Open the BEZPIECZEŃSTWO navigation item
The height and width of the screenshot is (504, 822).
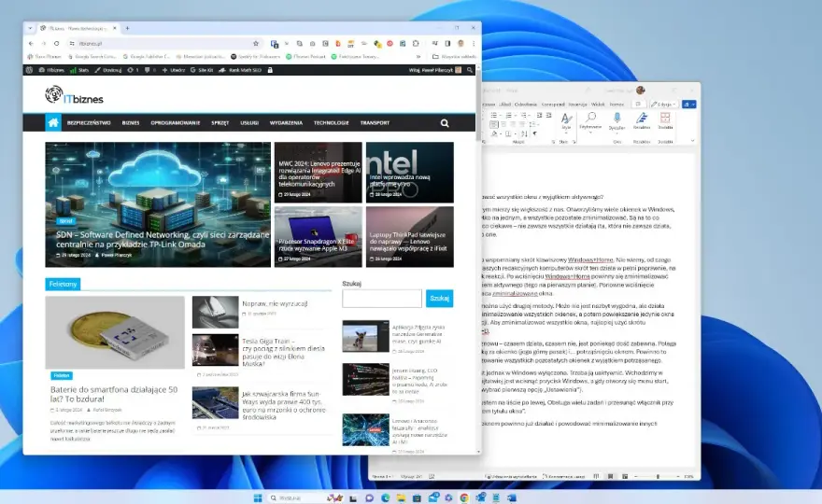(89, 123)
